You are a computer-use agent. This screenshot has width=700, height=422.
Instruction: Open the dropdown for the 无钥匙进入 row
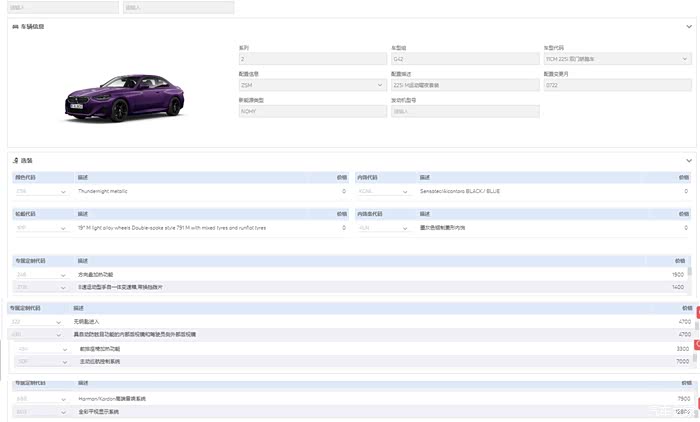pos(36,322)
